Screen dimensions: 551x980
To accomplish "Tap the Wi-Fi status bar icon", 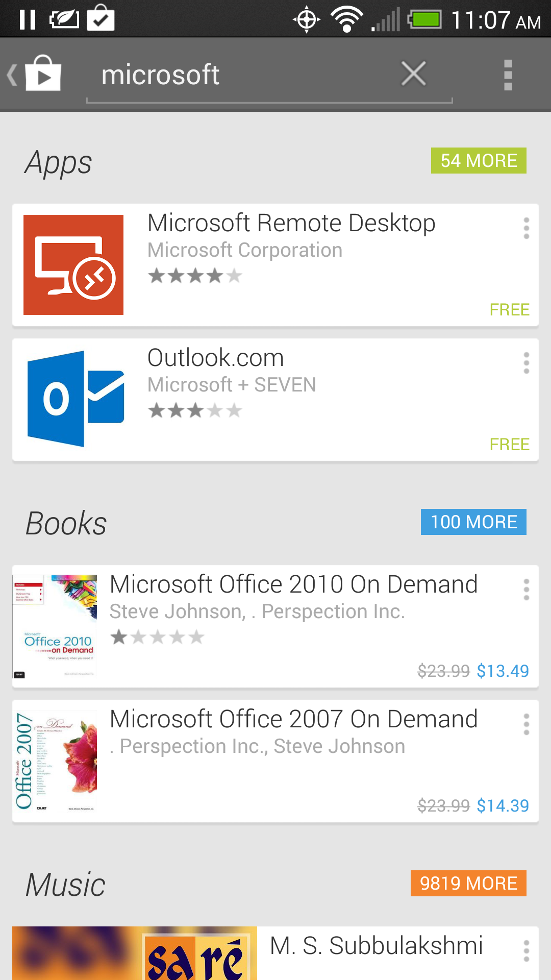I will click(347, 20).
